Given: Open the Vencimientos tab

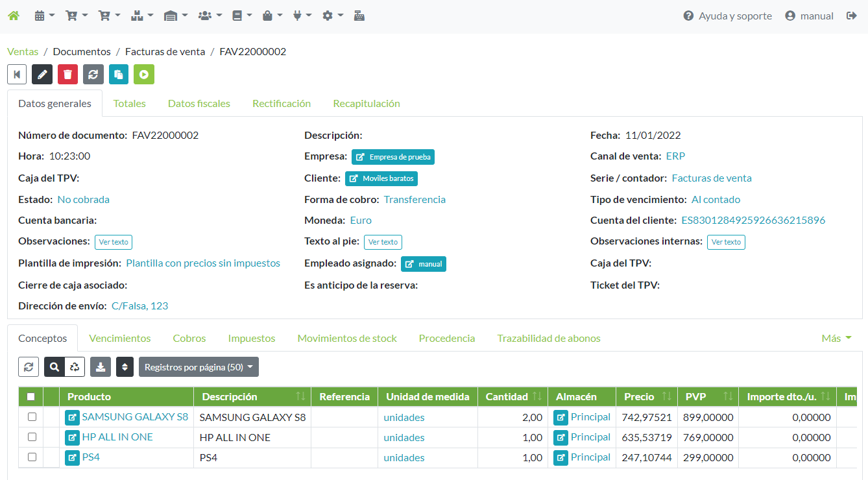Looking at the screenshot, I should [120, 339].
